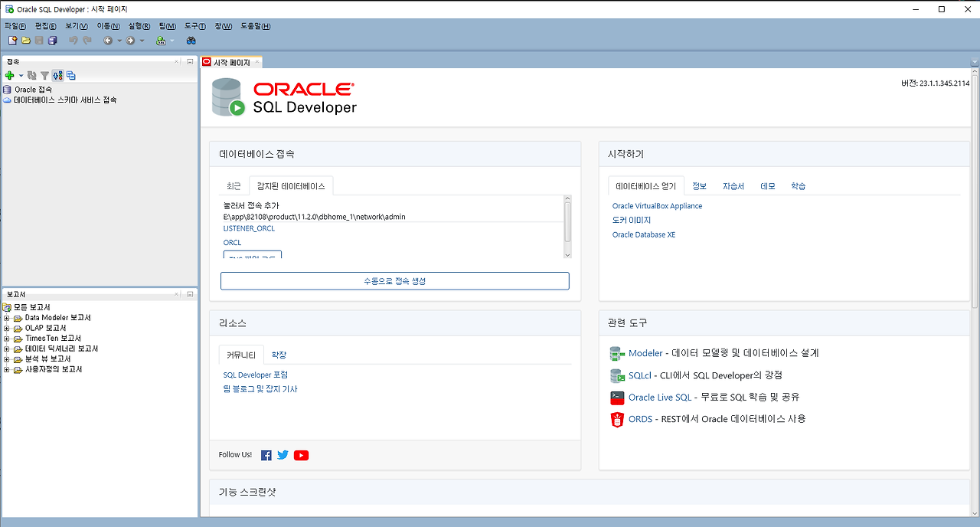Switch to the 확장 tab under 리소스

[x=279, y=355]
